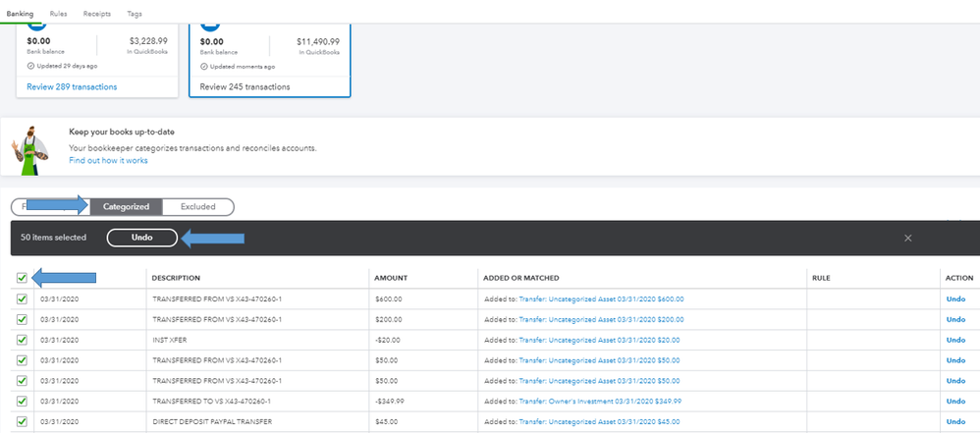This screenshot has height=433, width=980.
Task: Open the Receipts tab
Action: [97, 13]
